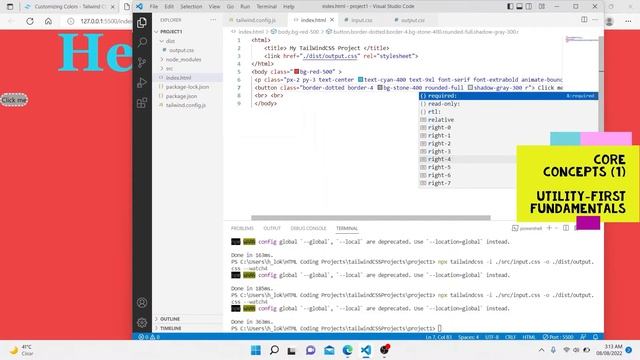Select 'required:' suggestion in autocomplete
This screenshot has width=640, height=360.
pos(509,96)
